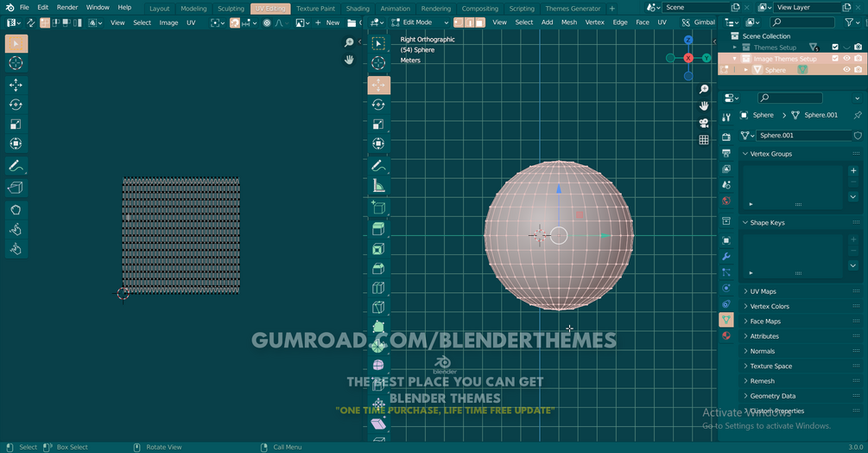Open the Render menu
868x453 pixels.
67,7
